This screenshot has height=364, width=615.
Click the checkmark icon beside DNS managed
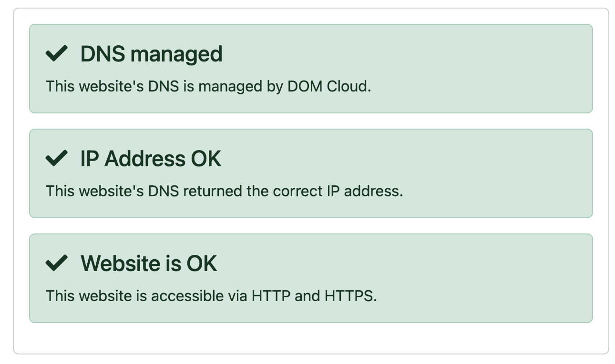pyautogui.click(x=56, y=54)
